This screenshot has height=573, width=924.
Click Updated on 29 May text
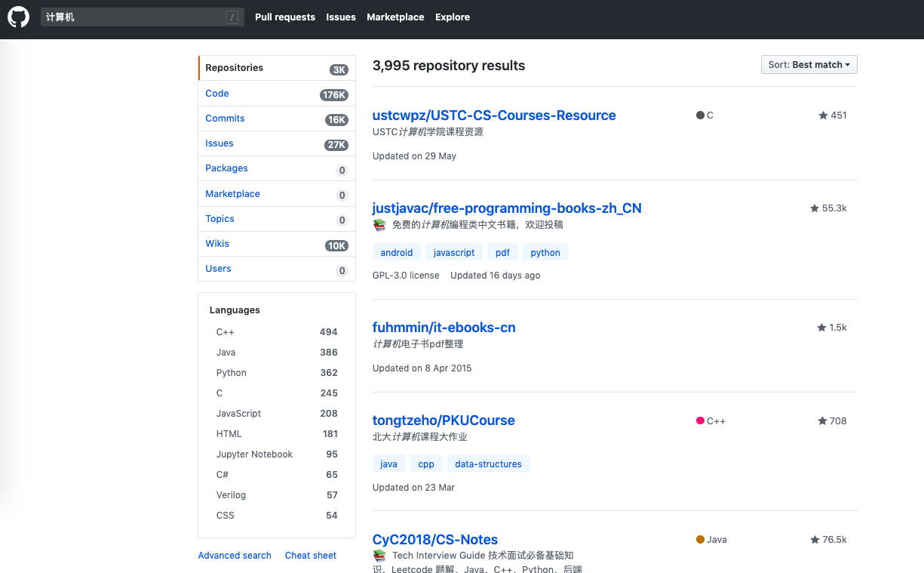[x=414, y=156]
